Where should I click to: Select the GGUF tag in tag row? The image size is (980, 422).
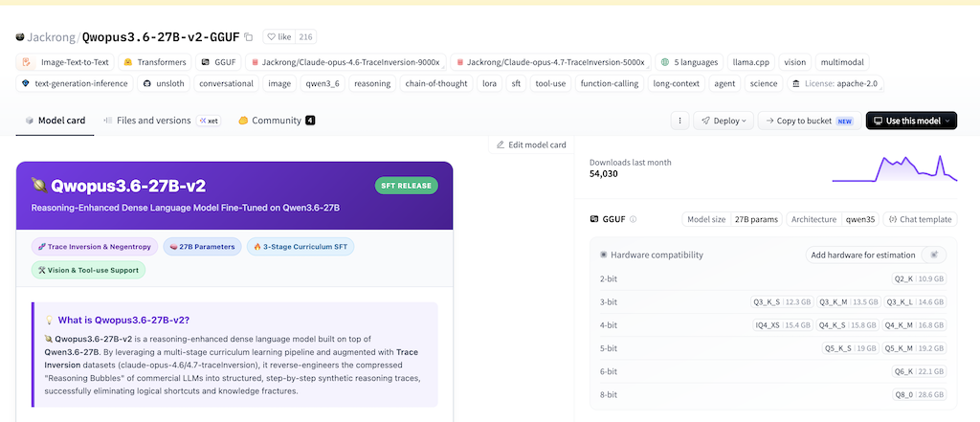pyautogui.click(x=219, y=62)
